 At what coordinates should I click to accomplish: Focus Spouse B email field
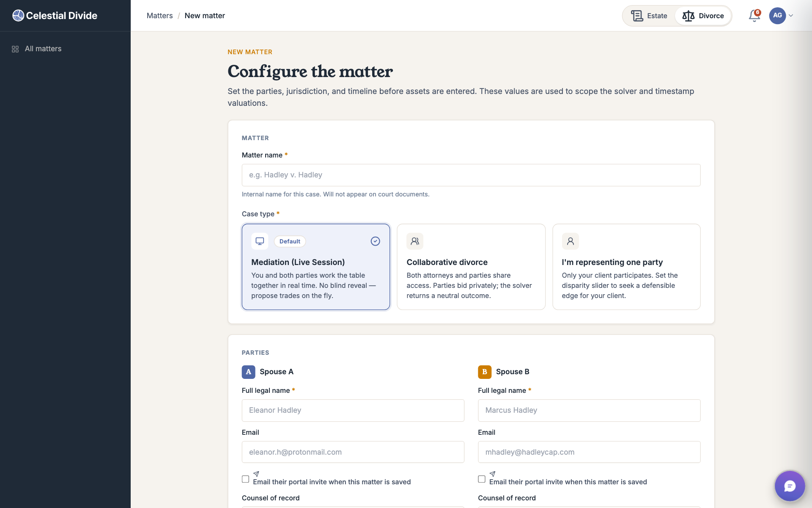pos(589,452)
